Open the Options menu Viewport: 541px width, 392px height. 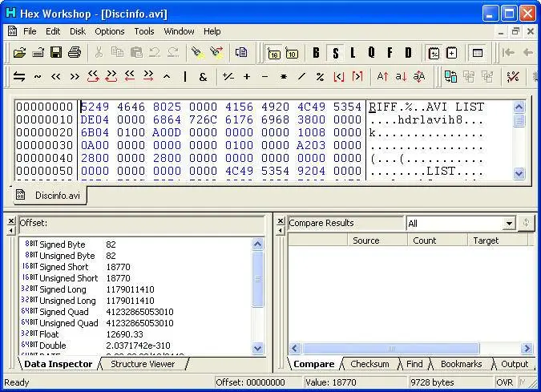(x=110, y=31)
